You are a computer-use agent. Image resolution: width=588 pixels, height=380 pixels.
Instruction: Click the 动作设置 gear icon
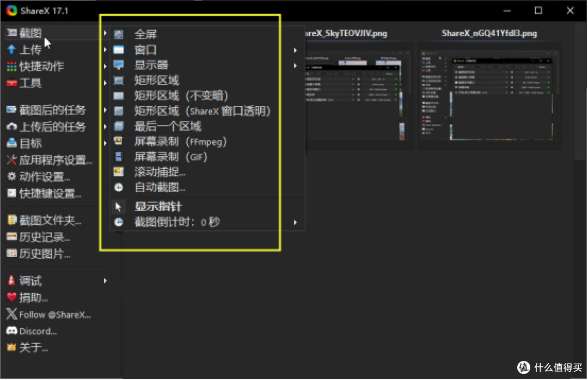[x=11, y=176]
